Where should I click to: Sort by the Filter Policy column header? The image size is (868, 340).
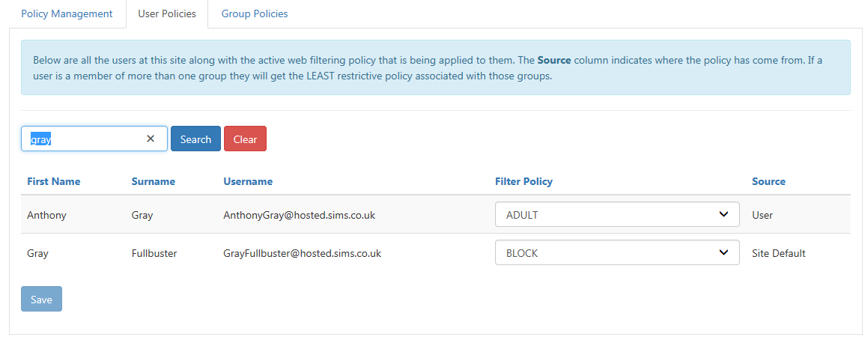point(523,182)
